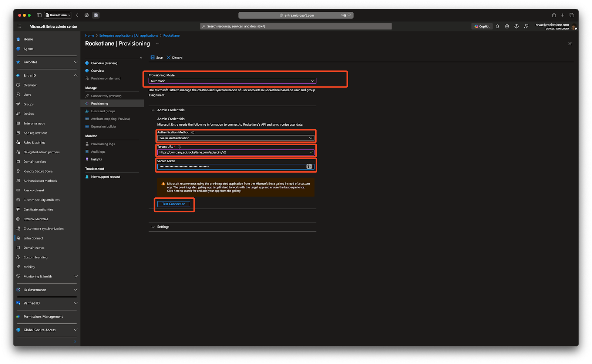Open Provisioning logs

[103, 144]
